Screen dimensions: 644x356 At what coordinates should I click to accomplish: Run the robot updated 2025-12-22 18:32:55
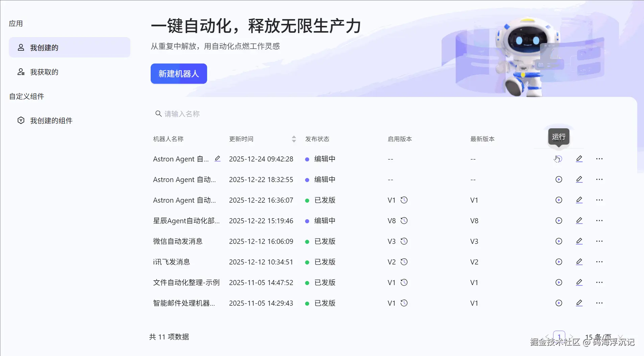[x=559, y=179]
